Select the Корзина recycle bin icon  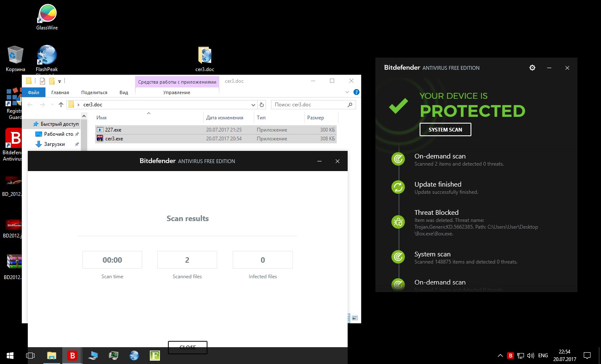[16, 59]
